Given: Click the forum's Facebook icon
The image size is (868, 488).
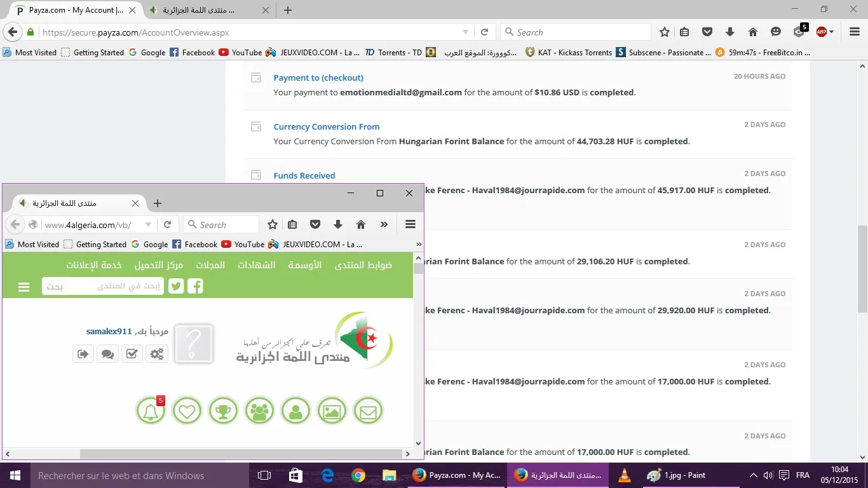Looking at the screenshot, I should coord(195,287).
